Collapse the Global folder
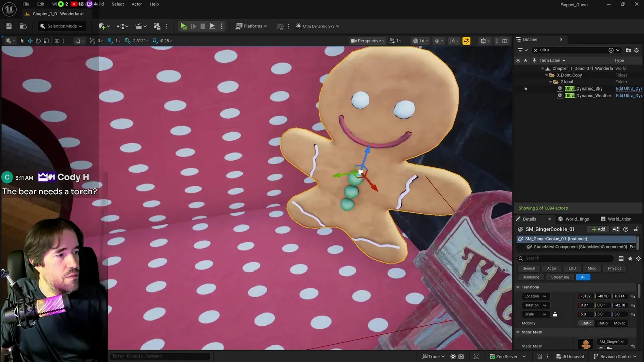Viewport: 644px width, 362px height. (x=551, y=82)
